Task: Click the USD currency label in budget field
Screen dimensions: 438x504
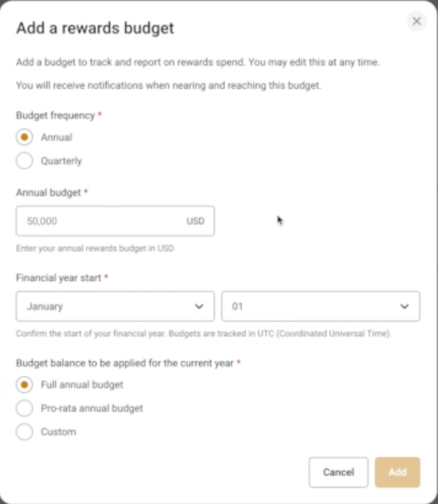Action: [x=195, y=221]
